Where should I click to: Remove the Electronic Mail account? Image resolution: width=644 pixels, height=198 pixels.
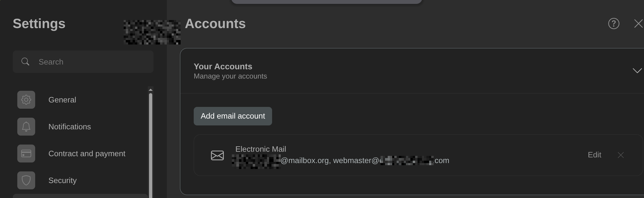pyautogui.click(x=620, y=155)
